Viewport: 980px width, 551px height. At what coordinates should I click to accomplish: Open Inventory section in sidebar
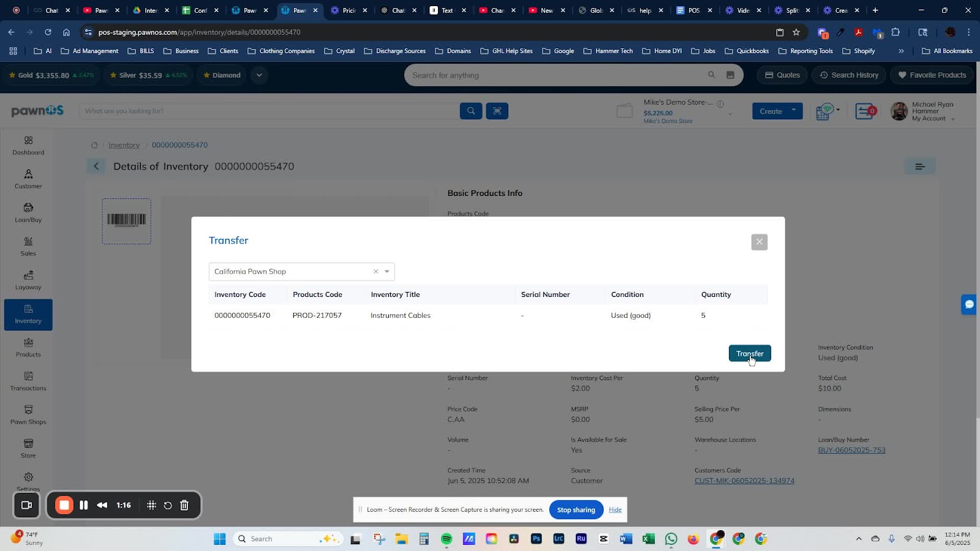pos(28,315)
